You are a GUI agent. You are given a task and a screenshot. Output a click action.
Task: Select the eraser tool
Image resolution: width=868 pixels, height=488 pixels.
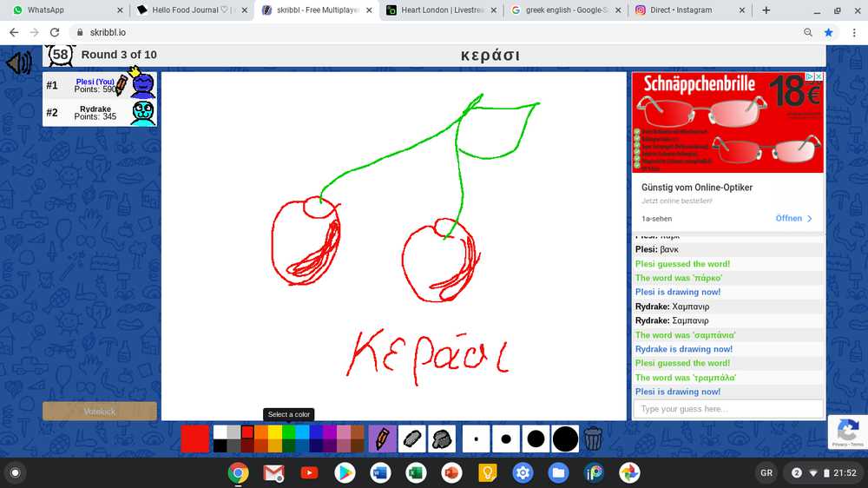(x=411, y=439)
